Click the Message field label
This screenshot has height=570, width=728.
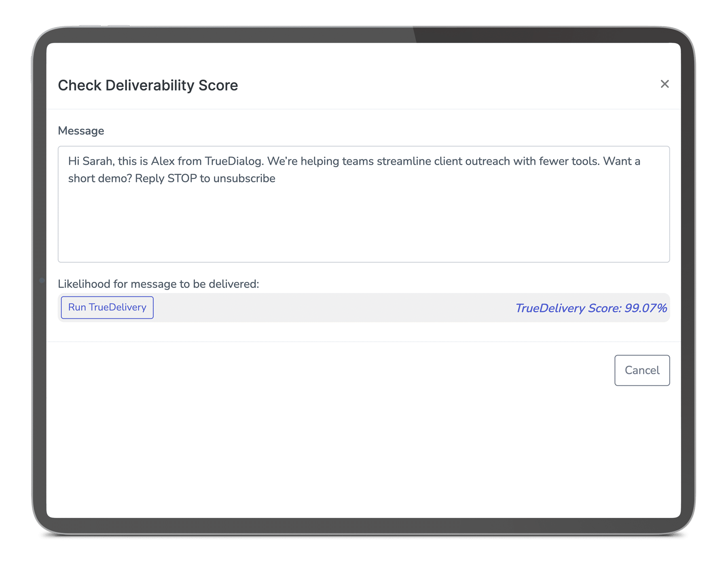click(81, 131)
